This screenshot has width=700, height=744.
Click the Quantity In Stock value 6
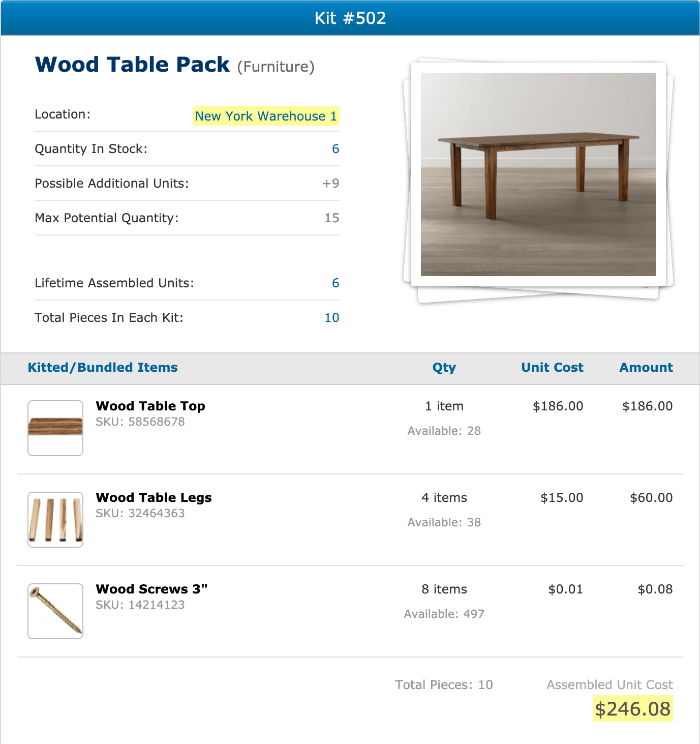pos(336,149)
